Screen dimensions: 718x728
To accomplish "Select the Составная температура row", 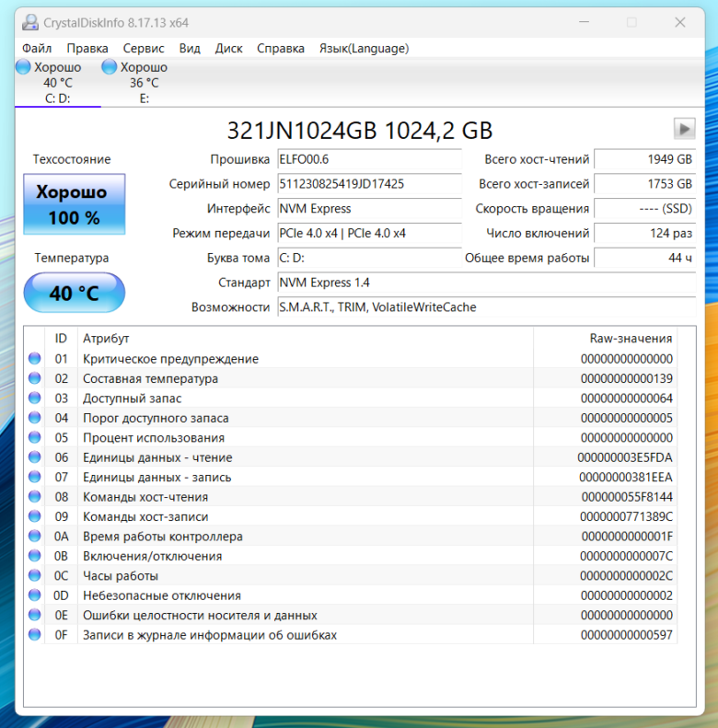I will 351,378.
